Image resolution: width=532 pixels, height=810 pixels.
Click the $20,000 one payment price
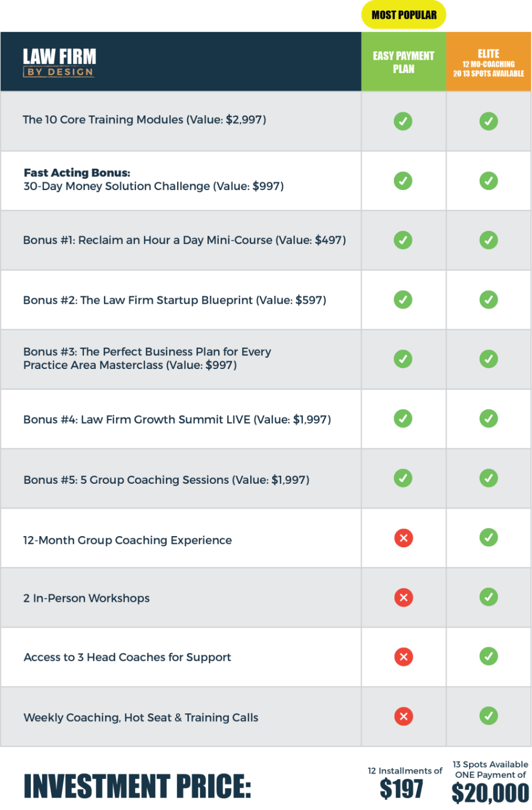(490, 793)
